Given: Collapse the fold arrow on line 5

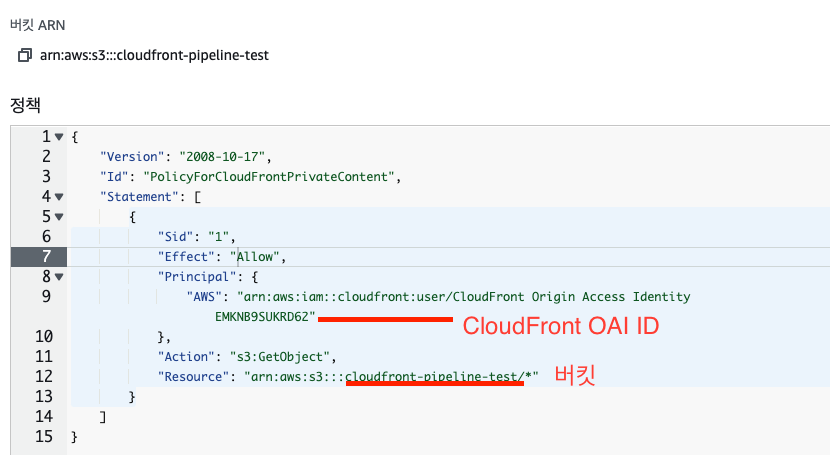Looking at the screenshot, I should point(59,217).
